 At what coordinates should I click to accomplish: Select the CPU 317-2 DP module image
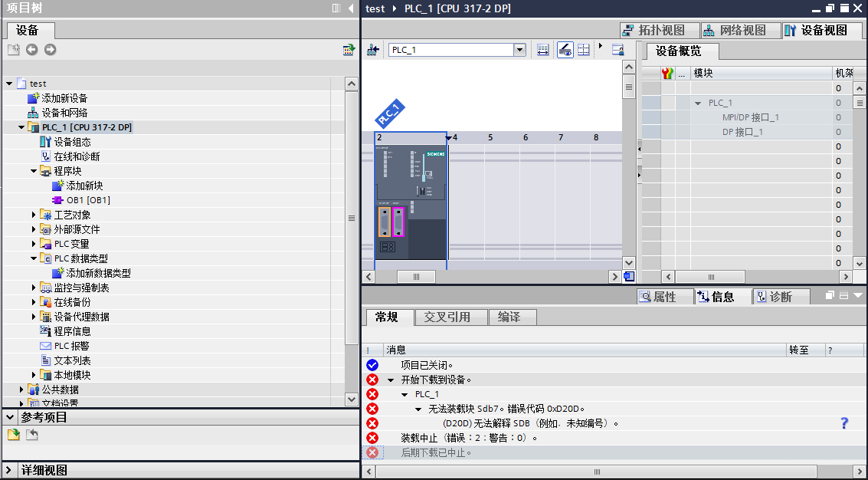411,202
